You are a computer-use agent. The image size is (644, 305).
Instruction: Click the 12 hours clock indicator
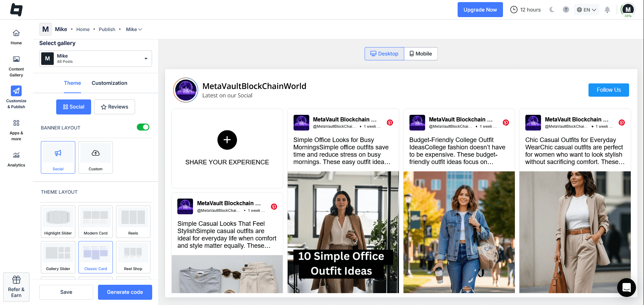coord(525,10)
